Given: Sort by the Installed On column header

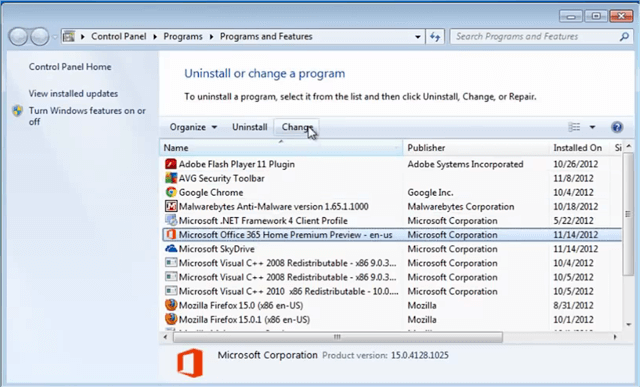Looking at the screenshot, I should (580, 147).
